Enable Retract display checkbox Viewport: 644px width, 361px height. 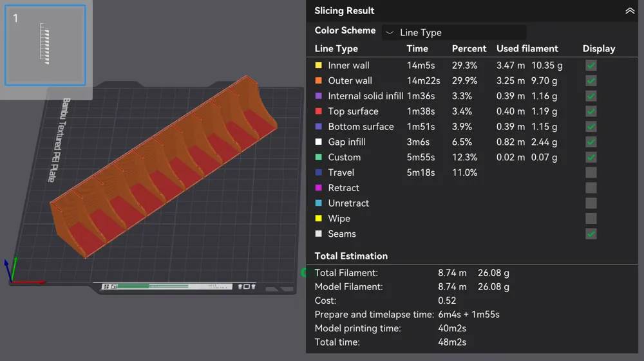[591, 188]
